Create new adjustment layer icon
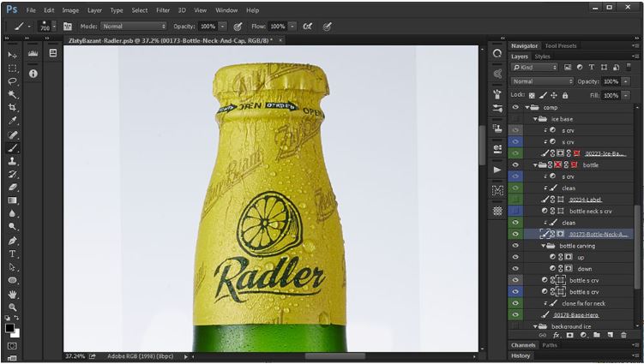This screenshot has height=364, width=644. pos(583,335)
